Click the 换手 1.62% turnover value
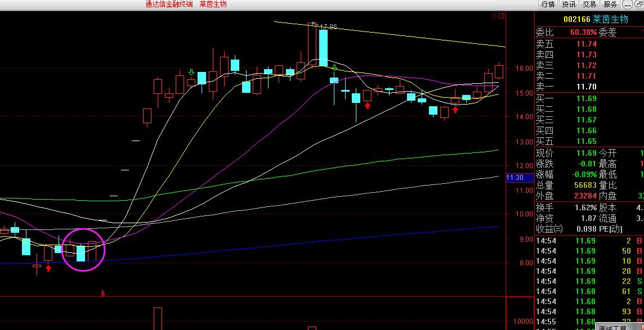This screenshot has width=644, height=330. pos(585,208)
